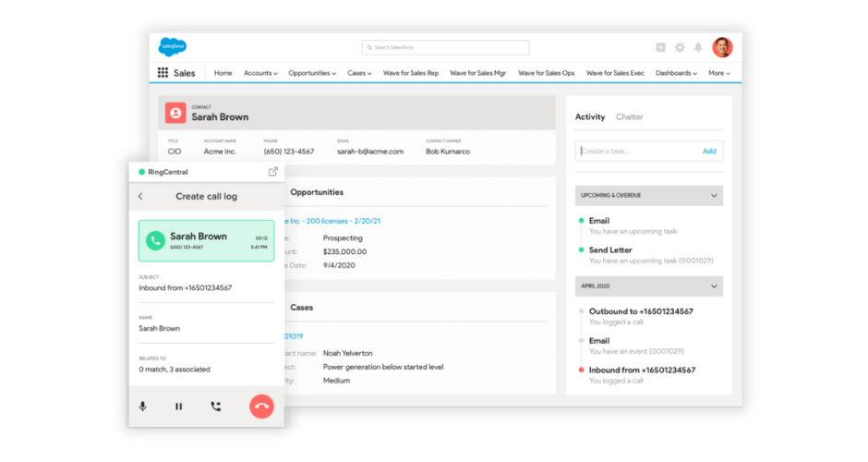This screenshot has height=462, width=868.
Task: Open the user profile avatar
Action: (x=722, y=48)
